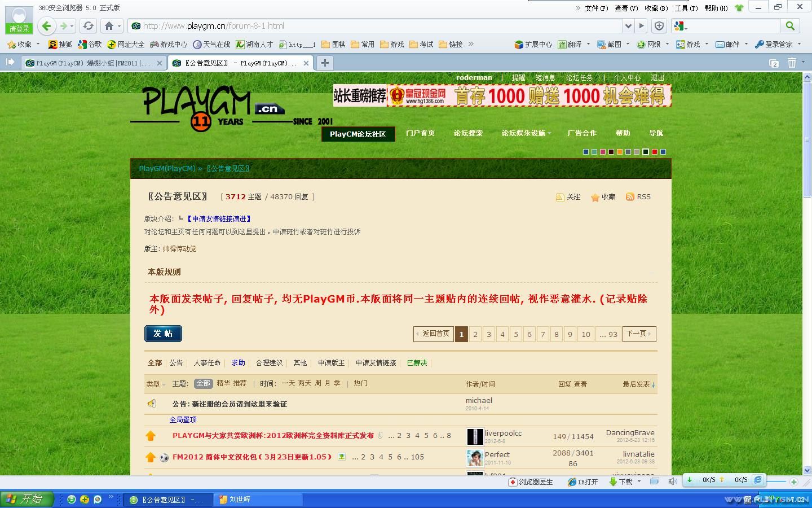This screenshot has width=812, height=508.
Task: Open the 天气在线 bookmark
Action: [211, 44]
